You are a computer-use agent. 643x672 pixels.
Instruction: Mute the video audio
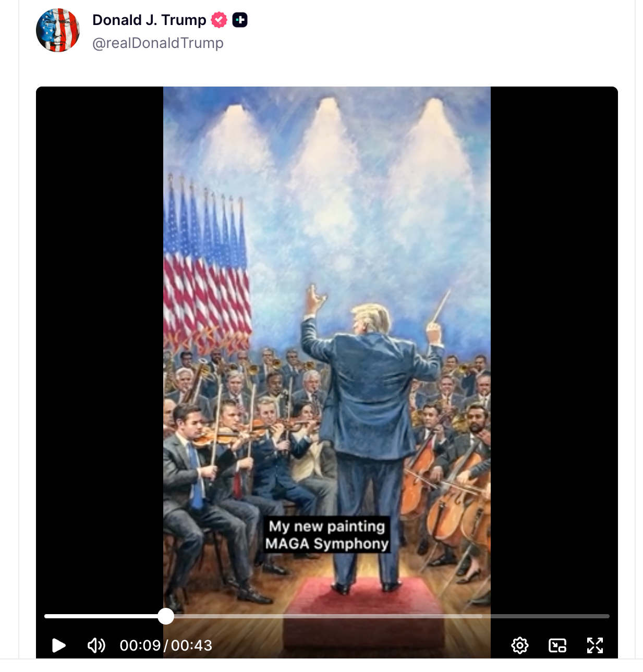pyautogui.click(x=96, y=645)
